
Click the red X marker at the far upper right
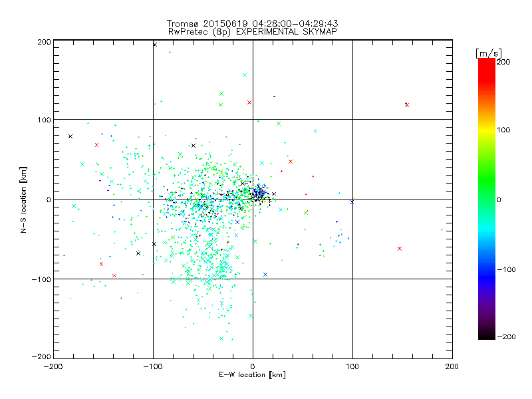[407, 105]
